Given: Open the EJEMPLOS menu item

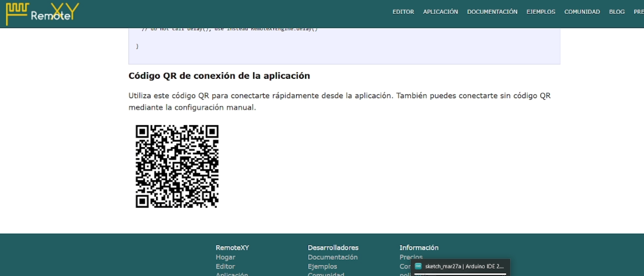Looking at the screenshot, I should pos(541,12).
